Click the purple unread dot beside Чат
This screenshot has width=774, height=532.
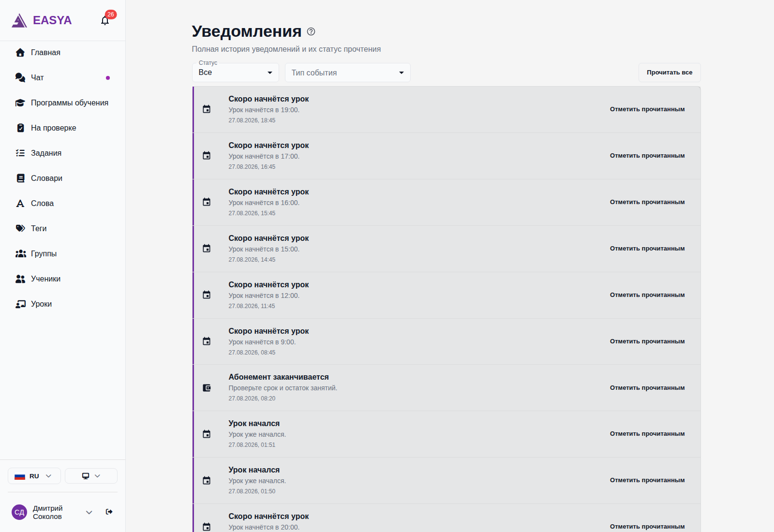[x=108, y=78]
